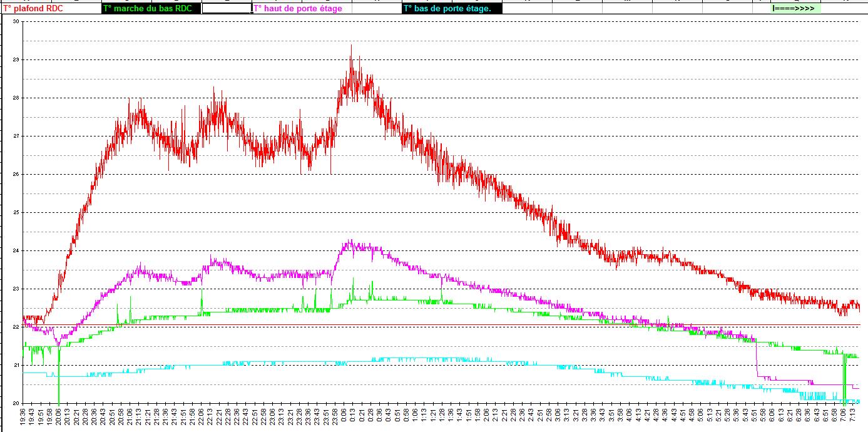Select the "T° marche du bas RDC" cell
The image size is (868, 432).
[x=151, y=9]
